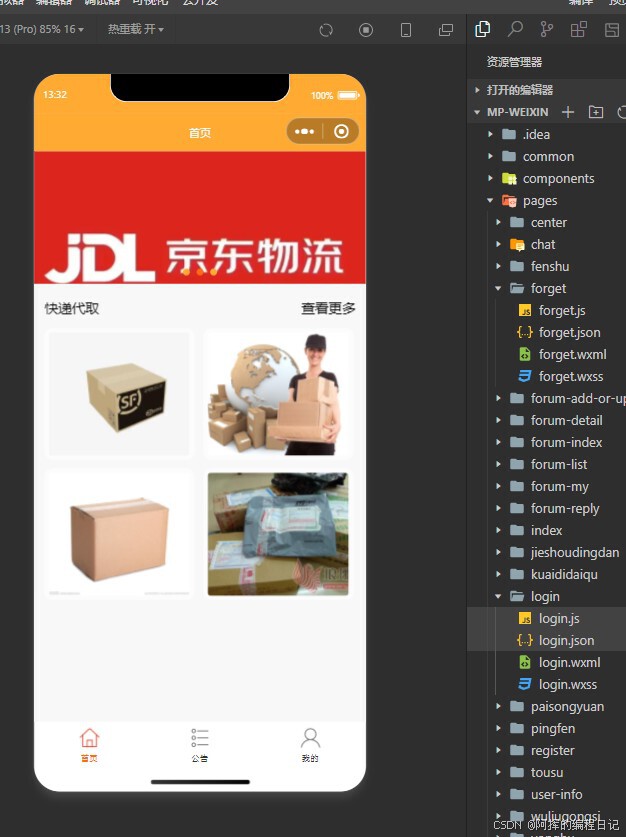This screenshot has height=837, width=626.
Task: Open the 热重载 开 dropdown
Action: [136, 29]
